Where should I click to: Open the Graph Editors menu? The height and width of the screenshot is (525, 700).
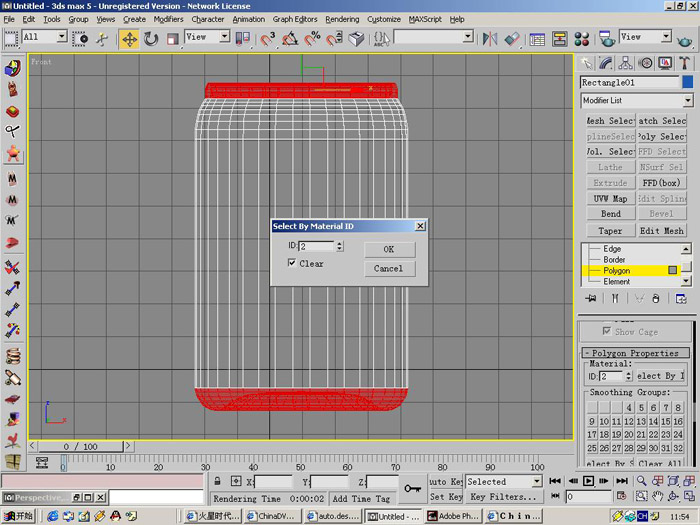(295, 19)
